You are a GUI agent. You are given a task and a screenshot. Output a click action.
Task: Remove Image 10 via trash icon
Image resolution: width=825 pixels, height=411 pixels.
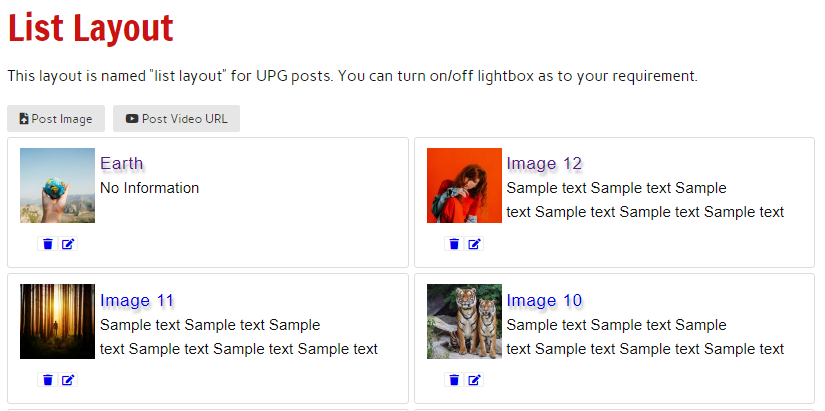454,380
